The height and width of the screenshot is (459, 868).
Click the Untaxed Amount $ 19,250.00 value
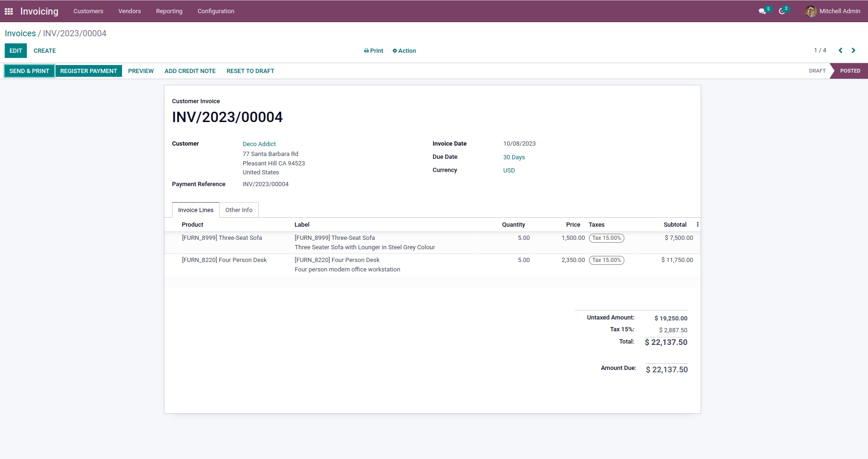point(671,319)
